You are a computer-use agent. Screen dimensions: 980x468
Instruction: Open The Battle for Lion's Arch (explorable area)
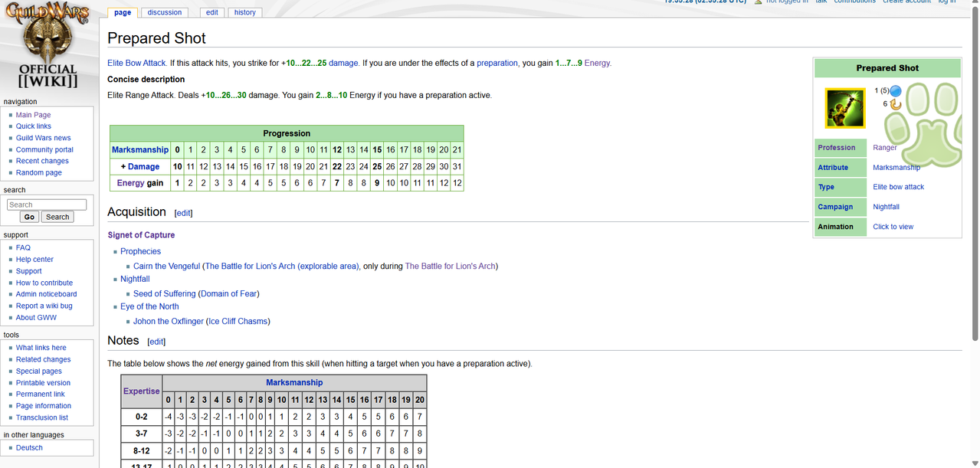click(x=281, y=267)
